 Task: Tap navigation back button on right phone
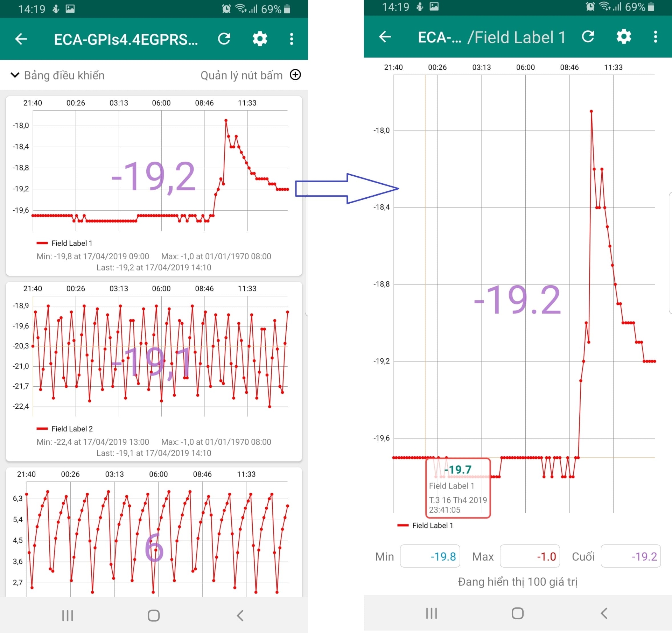(604, 613)
